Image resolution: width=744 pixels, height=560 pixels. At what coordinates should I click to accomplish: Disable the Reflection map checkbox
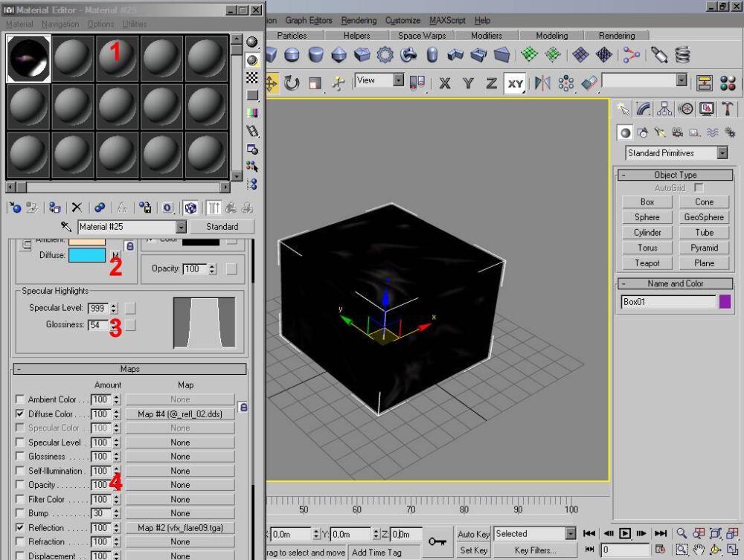[x=20, y=527]
